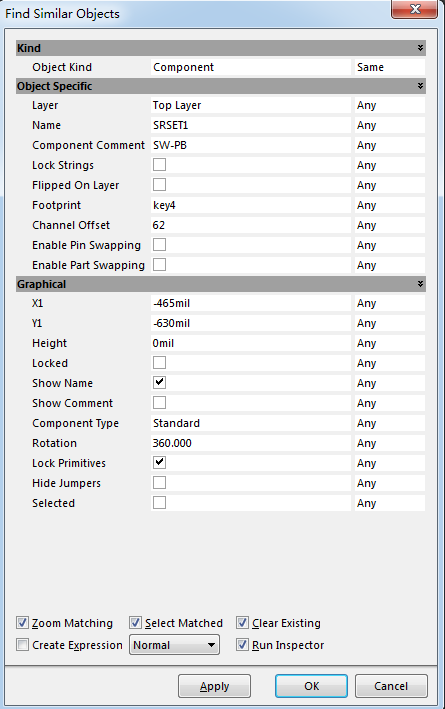Click the Height value 0mil
445x709 pixels.
tap(251, 343)
